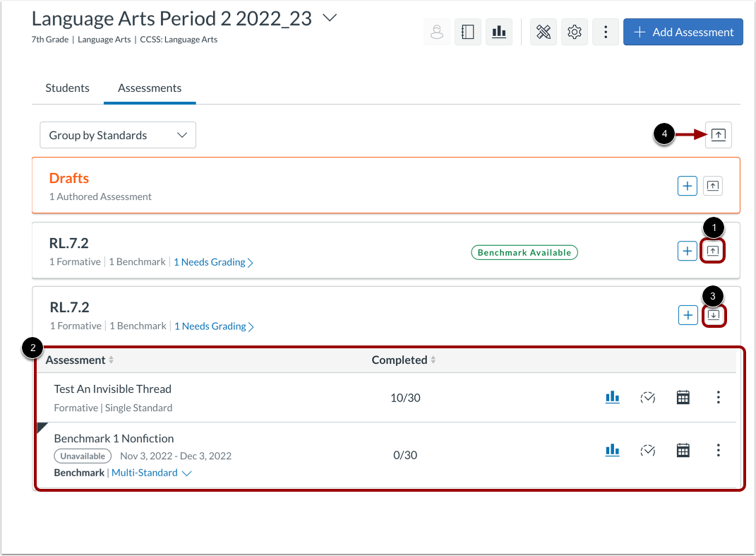Image resolution: width=756 pixels, height=556 pixels.
Task: Collapse the second RL.7.2 standard row
Action: coord(714,316)
